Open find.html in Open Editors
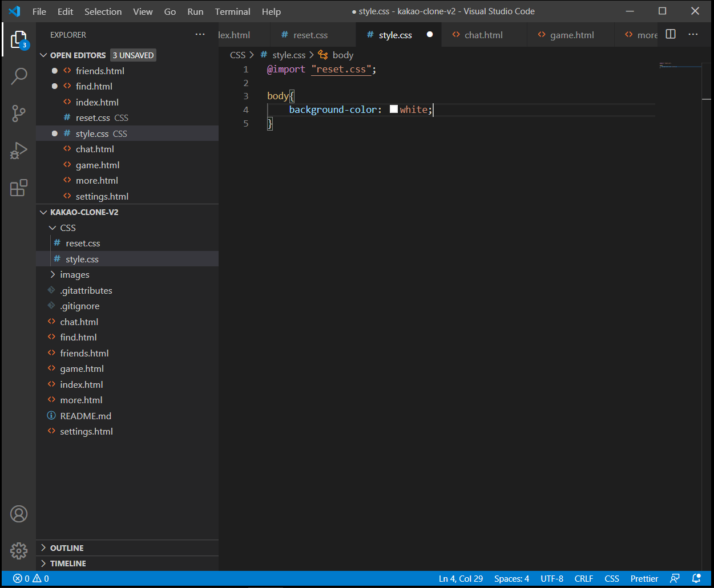 [x=127, y=87]
